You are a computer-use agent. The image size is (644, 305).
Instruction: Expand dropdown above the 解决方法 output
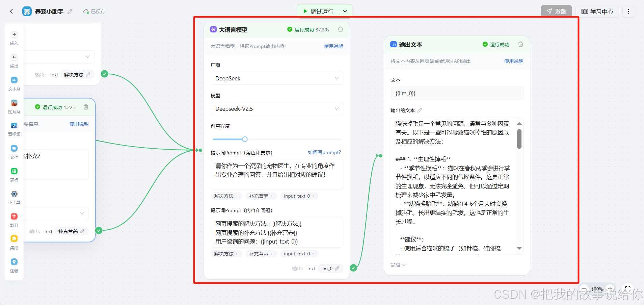click(x=87, y=57)
